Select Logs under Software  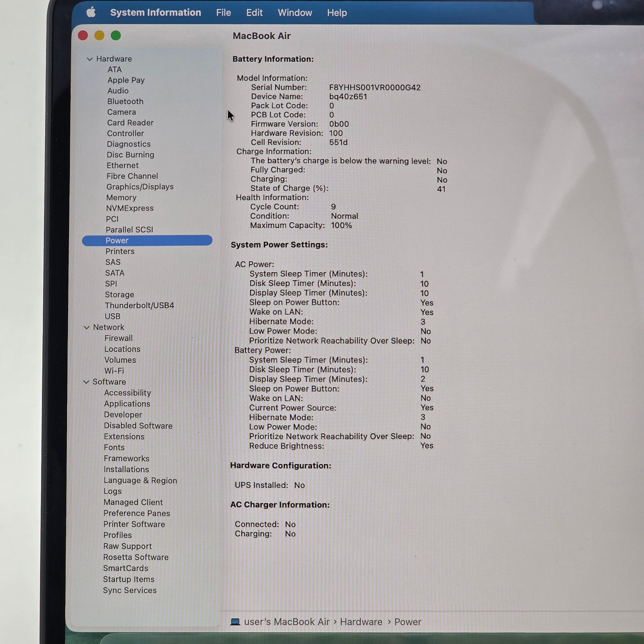tap(113, 491)
